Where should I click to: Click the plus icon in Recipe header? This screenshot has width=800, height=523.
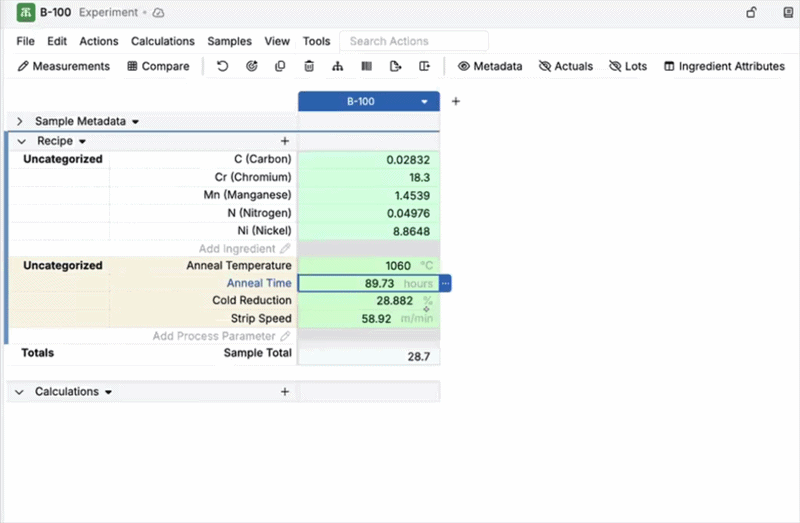(285, 141)
